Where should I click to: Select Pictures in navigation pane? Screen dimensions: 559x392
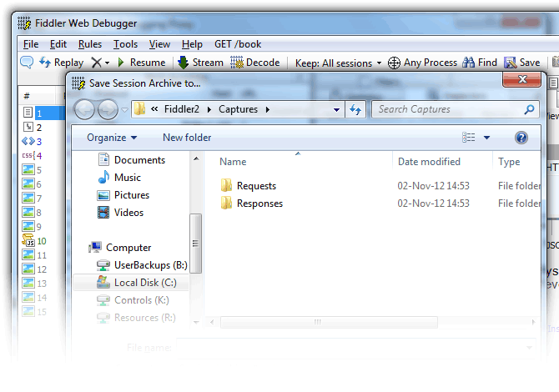point(123,195)
